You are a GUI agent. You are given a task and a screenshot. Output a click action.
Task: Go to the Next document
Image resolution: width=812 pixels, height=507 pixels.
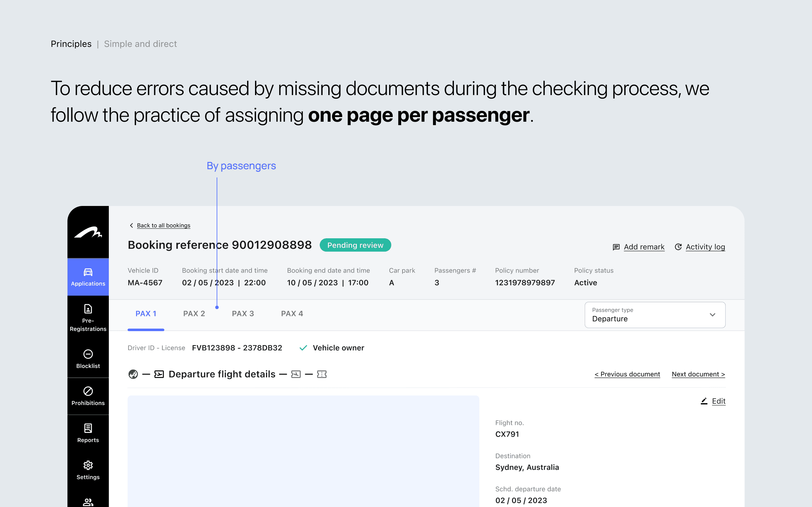coord(698,374)
